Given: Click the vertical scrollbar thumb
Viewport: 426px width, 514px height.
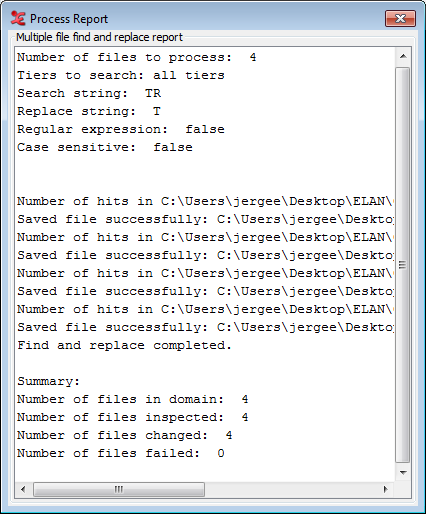Looking at the screenshot, I should [403, 265].
